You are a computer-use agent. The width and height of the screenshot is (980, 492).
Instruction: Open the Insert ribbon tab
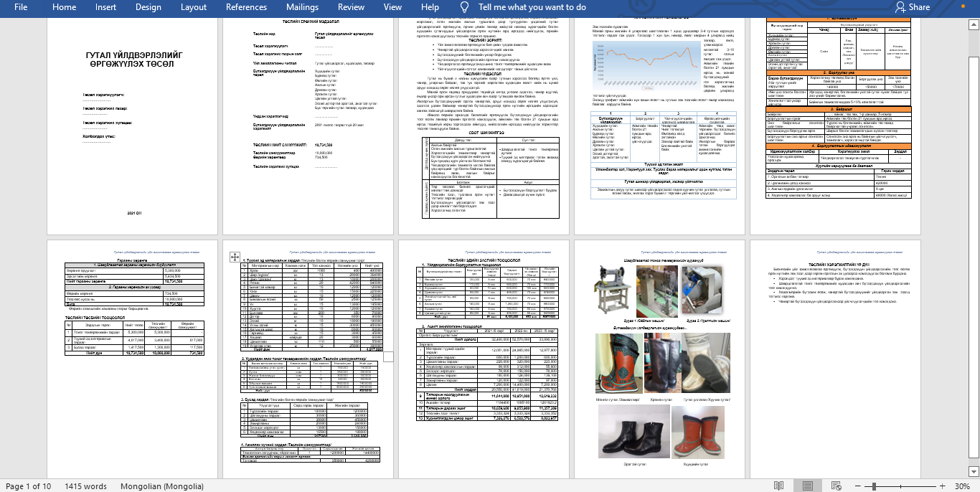coord(105,7)
